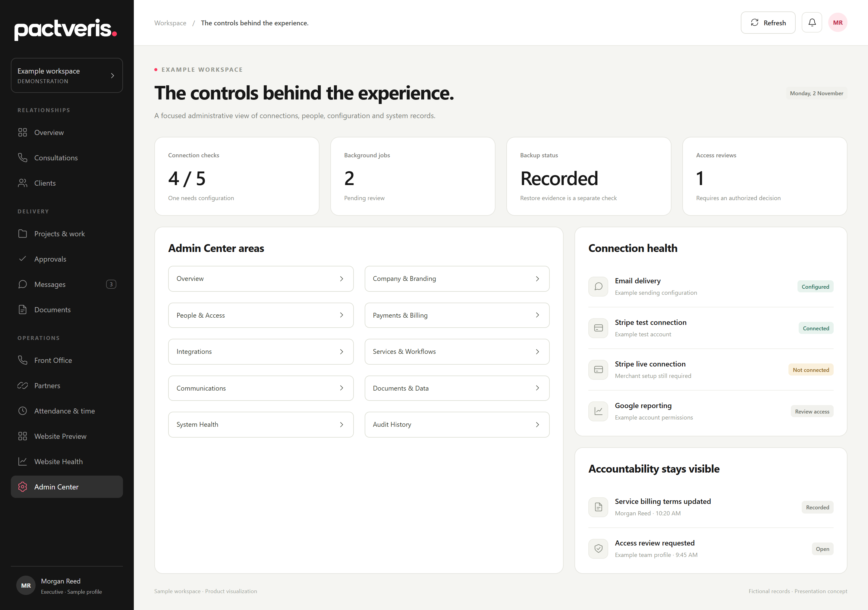Click the Review access badge
The image size is (868, 610).
(812, 411)
